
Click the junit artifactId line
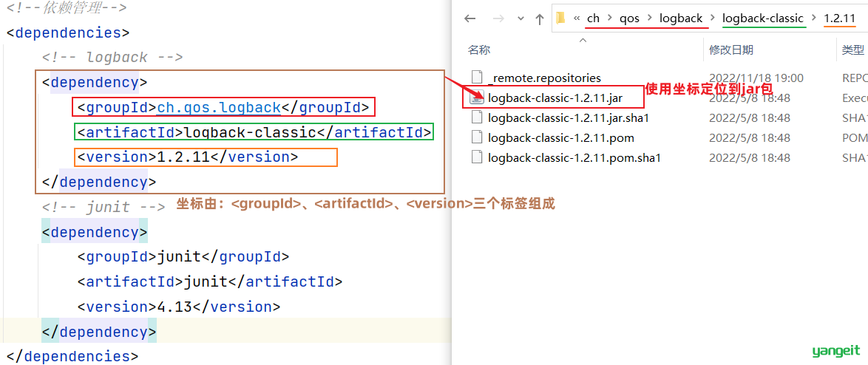pos(210,282)
